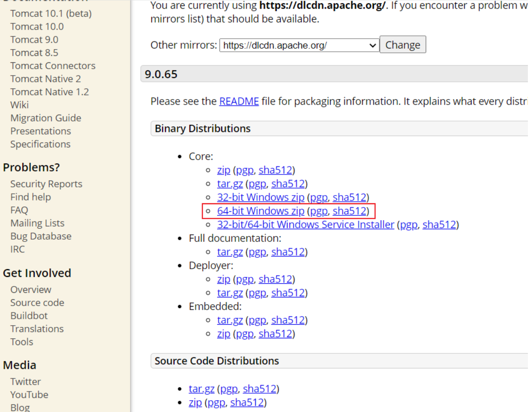Open Translations link

[x=37, y=329]
